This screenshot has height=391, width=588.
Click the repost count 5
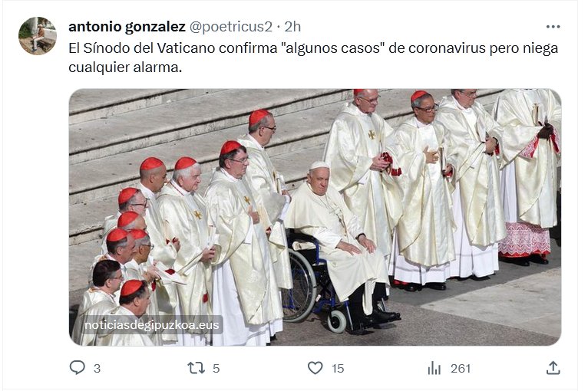point(216,369)
